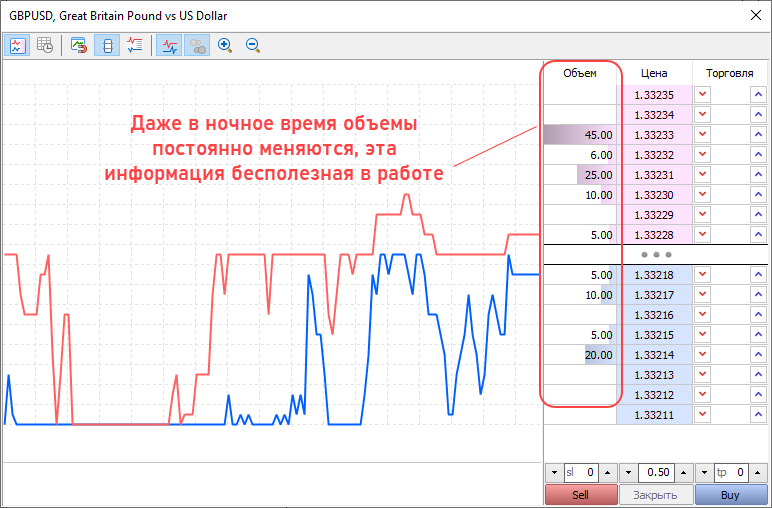Image resolution: width=772 pixels, height=508 pixels.
Task: Click red sell arrow at 1.33230
Action: point(703,195)
